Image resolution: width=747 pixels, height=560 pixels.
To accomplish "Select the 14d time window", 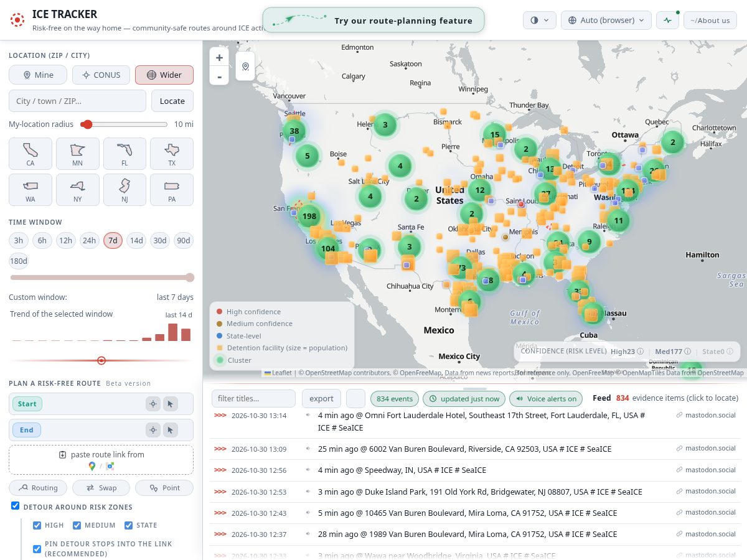I will 136,240.
